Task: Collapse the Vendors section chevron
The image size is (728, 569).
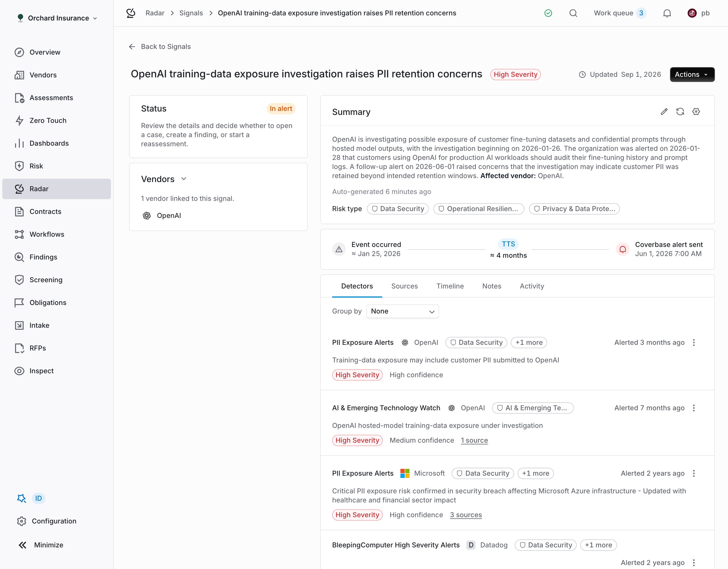Action: pos(184,179)
